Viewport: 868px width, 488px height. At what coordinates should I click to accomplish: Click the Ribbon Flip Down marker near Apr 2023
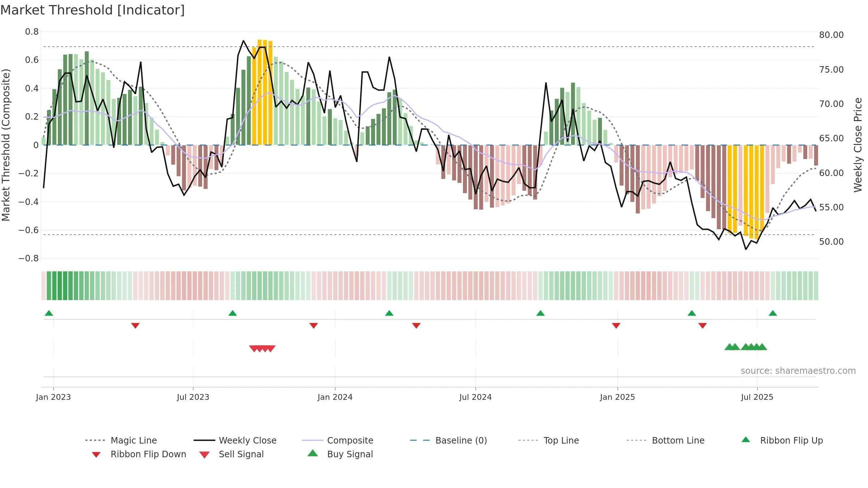135,326
